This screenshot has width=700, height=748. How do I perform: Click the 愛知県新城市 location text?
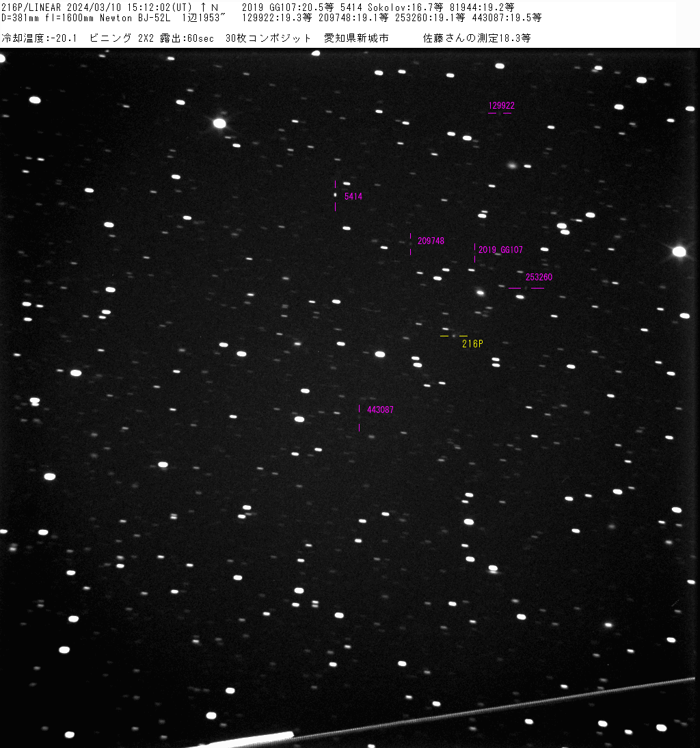356,38
